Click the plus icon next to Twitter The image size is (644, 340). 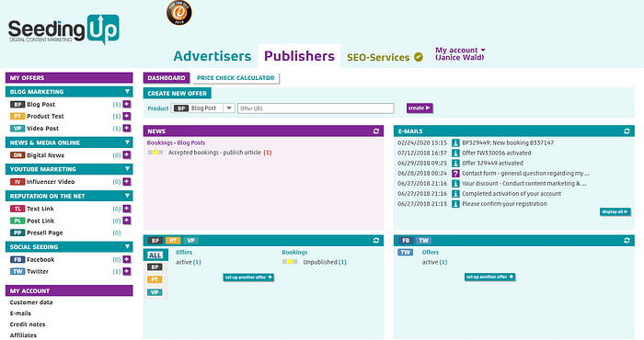coord(127,271)
